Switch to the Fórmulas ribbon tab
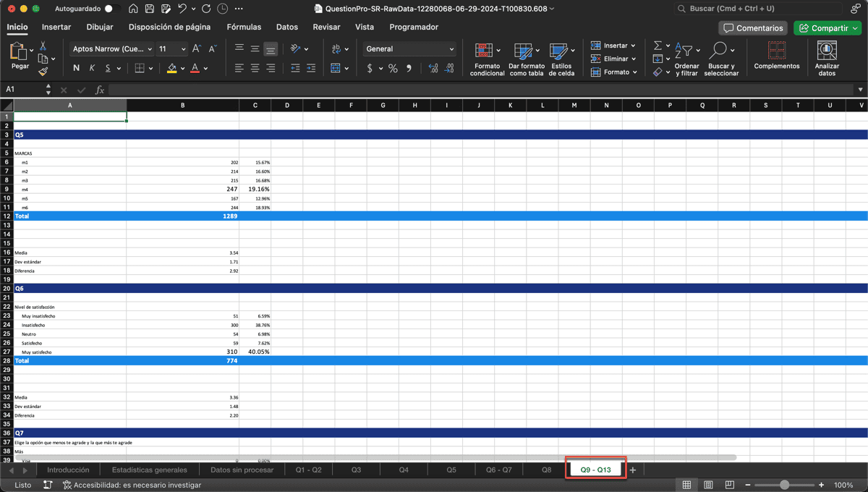 (244, 26)
